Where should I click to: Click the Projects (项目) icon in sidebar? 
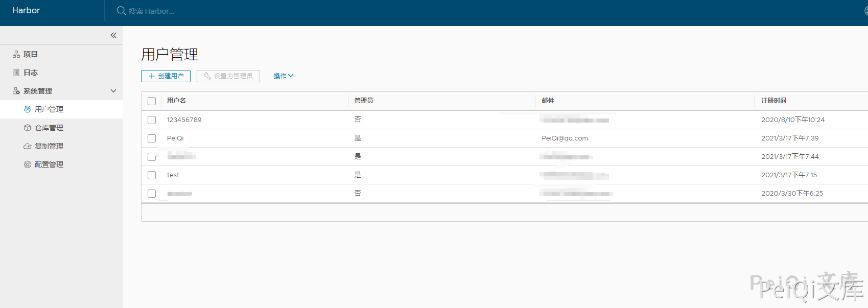coord(16,54)
